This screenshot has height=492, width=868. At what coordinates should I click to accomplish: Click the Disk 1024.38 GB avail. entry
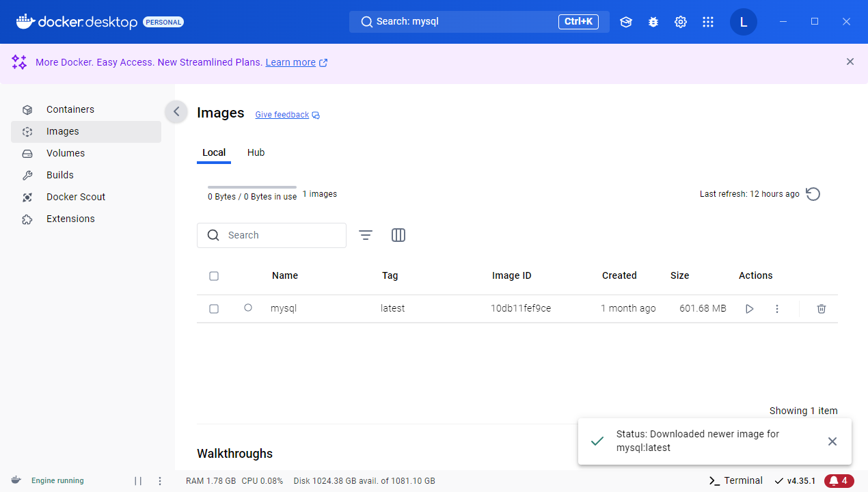pyautogui.click(x=364, y=481)
